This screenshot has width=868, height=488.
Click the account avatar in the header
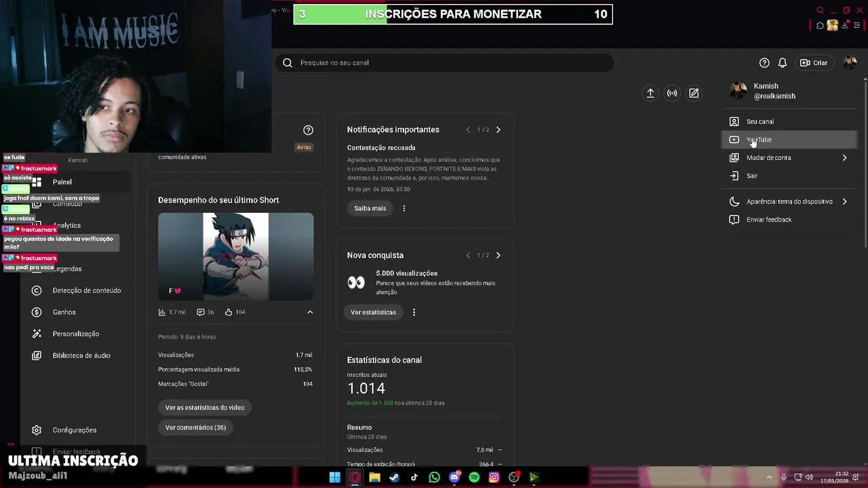tap(850, 62)
